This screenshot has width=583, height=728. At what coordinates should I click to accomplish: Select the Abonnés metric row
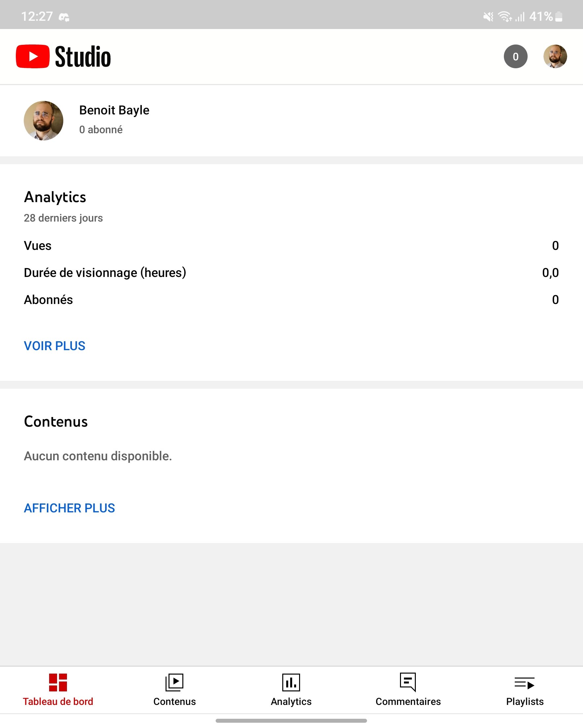[x=291, y=299]
